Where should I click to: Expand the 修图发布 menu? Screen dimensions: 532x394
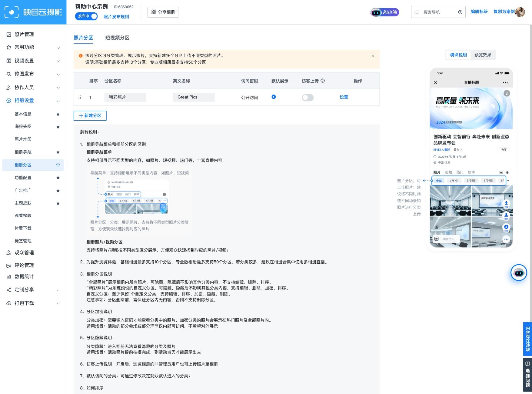pos(33,74)
